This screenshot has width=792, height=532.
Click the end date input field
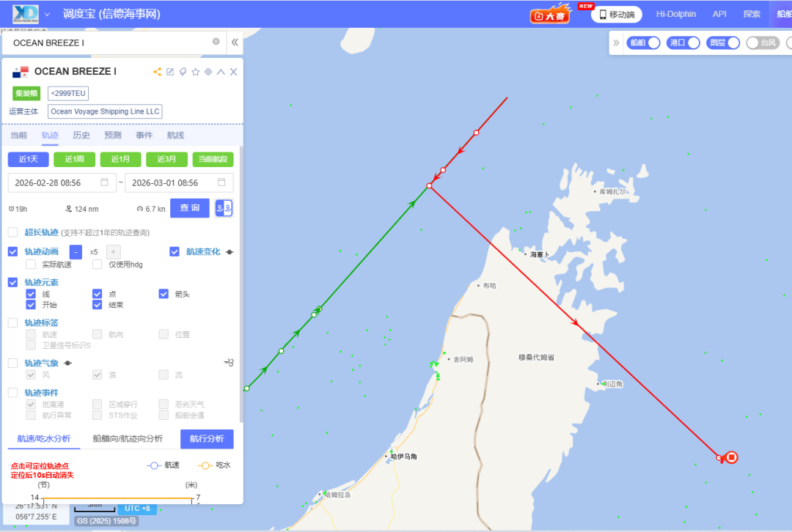[172, 182]
